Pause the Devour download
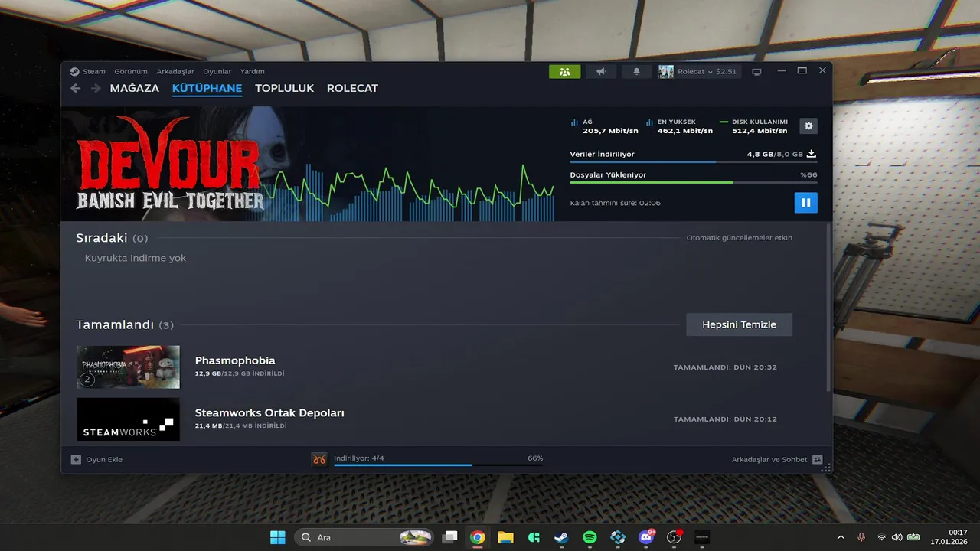The height and width of the screenshot is (551, 980). [x=805, y=203]
